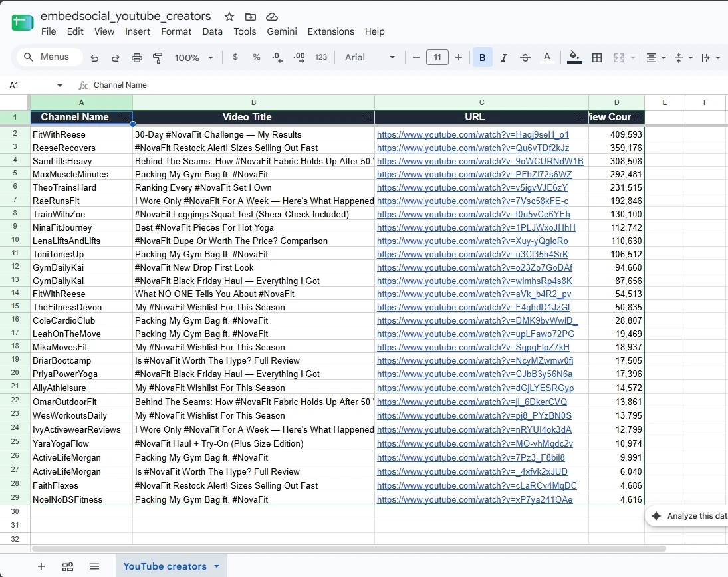Increase font size with plus button
The height and width of the screenshot is (577, 728).
(459, 57)
